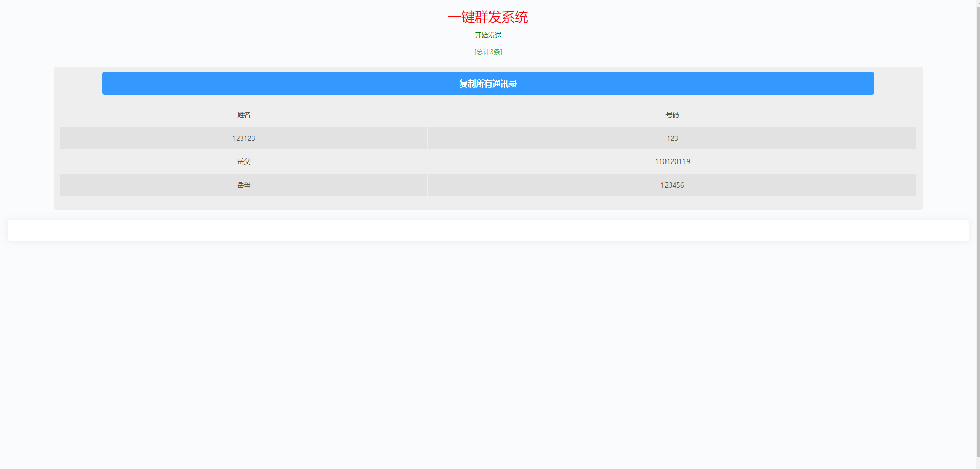980x469 pixels.
Task: Click the 一键群发系统 page title
Action: coord(488,17)
